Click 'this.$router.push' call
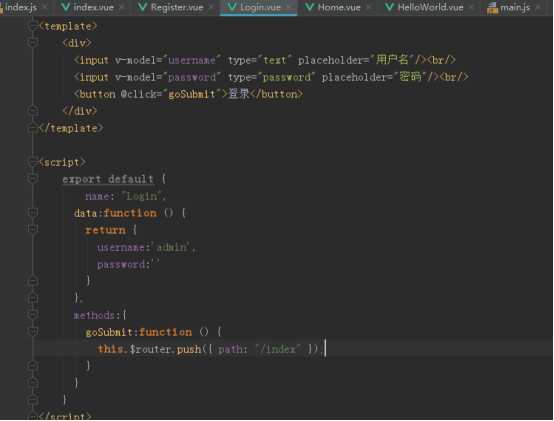 [149, 349]
